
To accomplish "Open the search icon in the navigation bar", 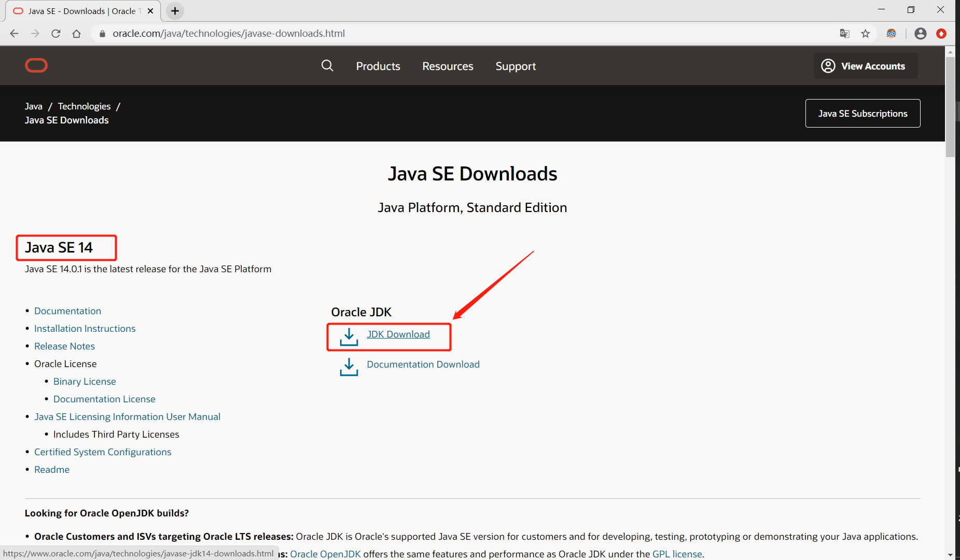I will [x=327, y=66].
